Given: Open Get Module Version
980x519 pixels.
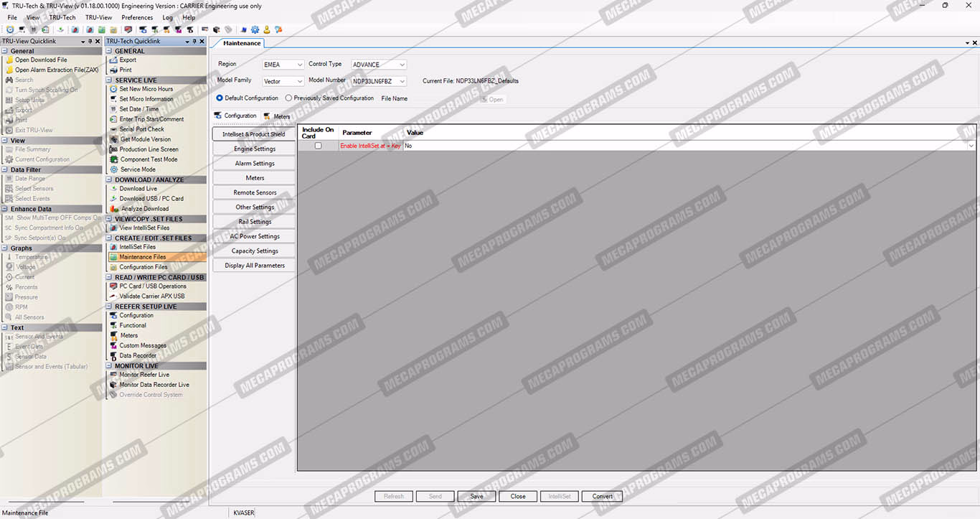Looking at the screenshot, I should 146,139.
